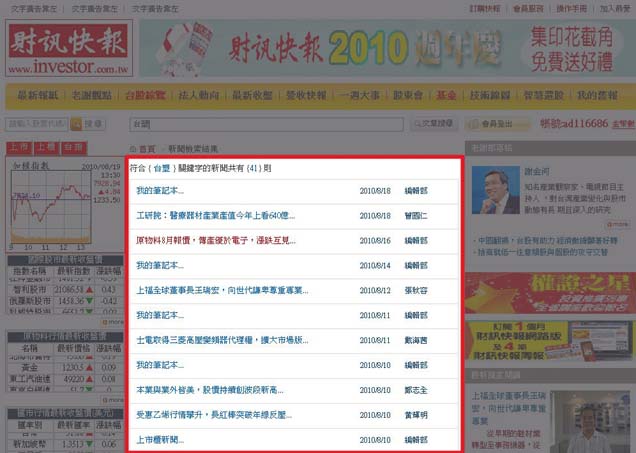
Task: Select 股東會 in navigation bar
Action: pos(408,96)
